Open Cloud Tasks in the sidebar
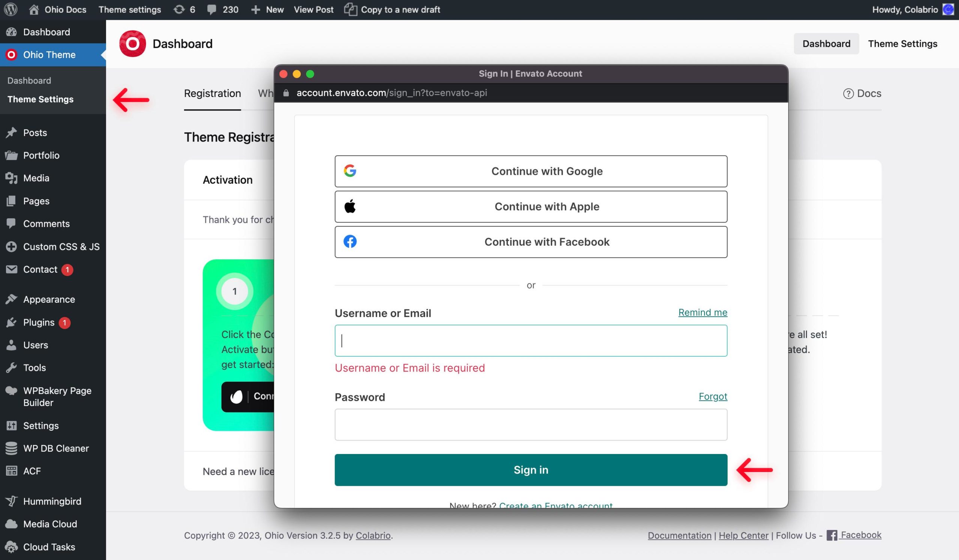Screen dimensions: 959x560 point(53,547)
